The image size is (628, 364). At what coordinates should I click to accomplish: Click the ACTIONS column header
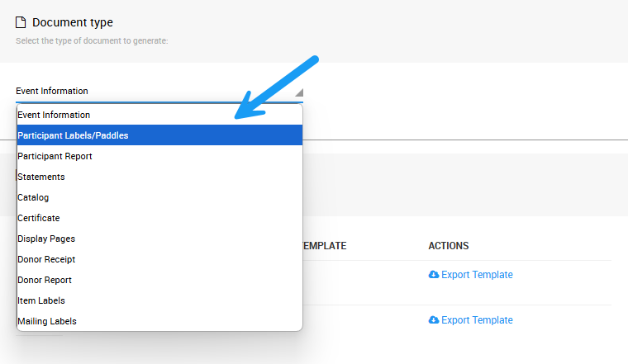[x=448, y=246]
